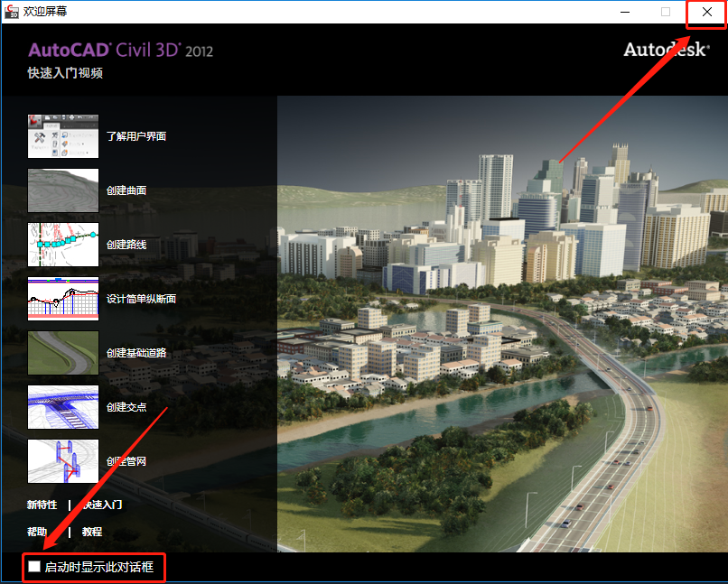728x584 pixels.
Task: Click the 创建管网 text link
Action: pyautogui.click(x=126, y=461)
